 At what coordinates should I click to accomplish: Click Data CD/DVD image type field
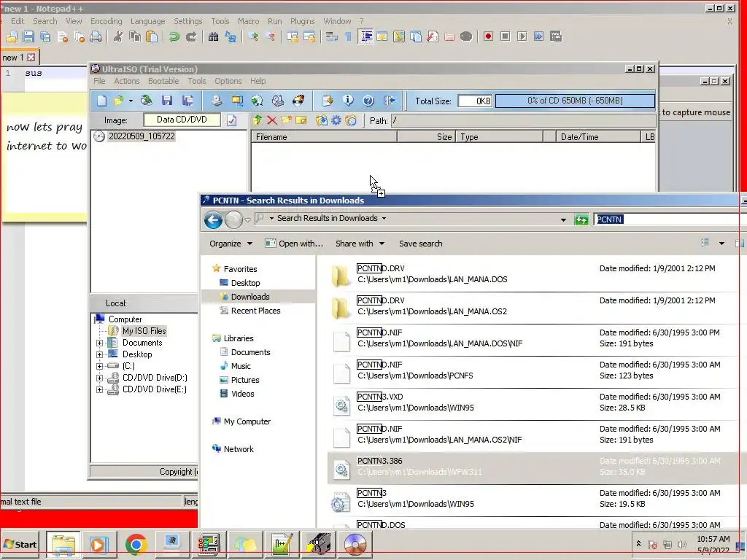point(182,120)
